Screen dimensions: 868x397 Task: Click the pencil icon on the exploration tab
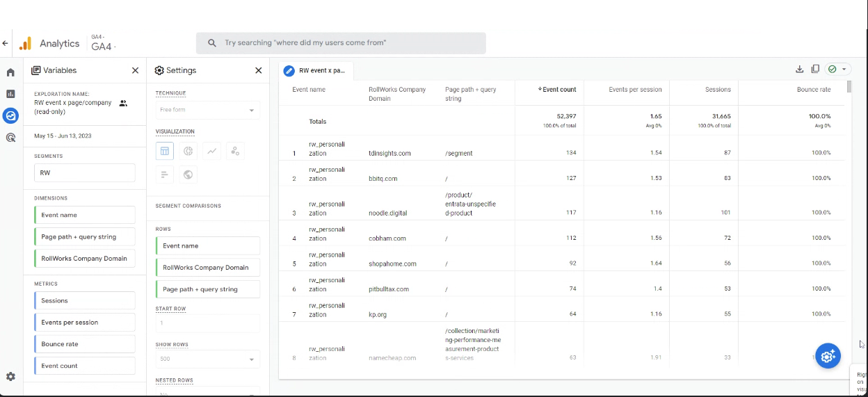289,71
